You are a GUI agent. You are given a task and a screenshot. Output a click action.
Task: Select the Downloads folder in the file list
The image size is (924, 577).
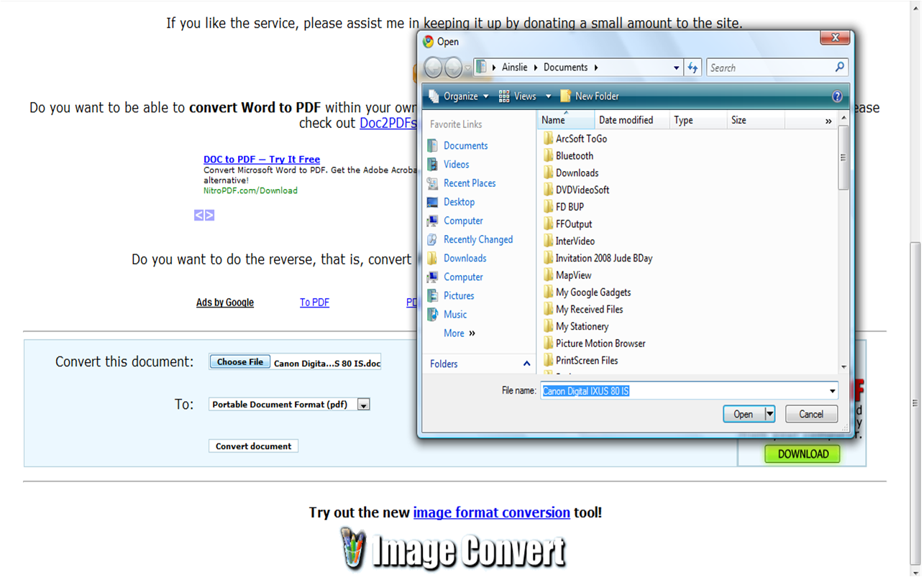click(x=571, y=172)
